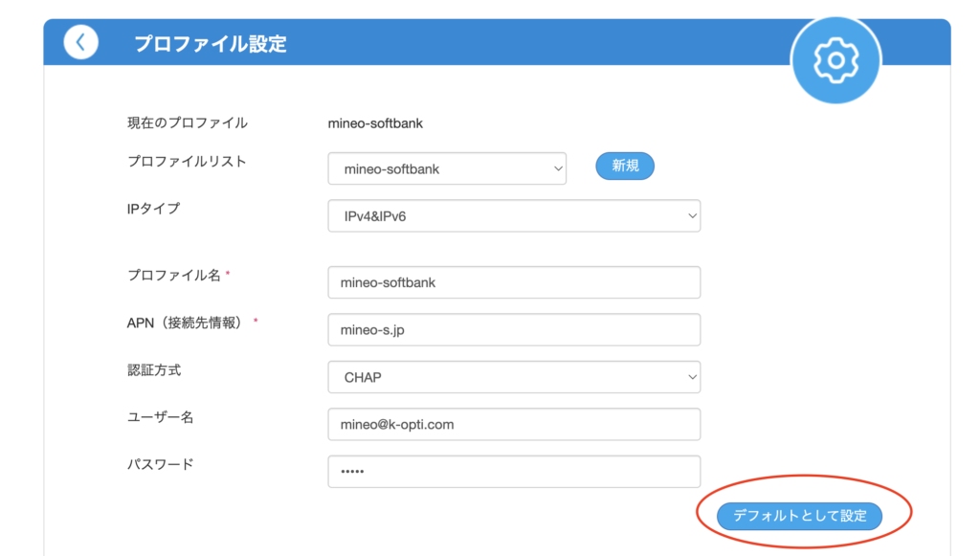The width and height of the screenshot is (980, 556).
Task: Open the authentication method dropdown CHAP
Action: (514, 377)
